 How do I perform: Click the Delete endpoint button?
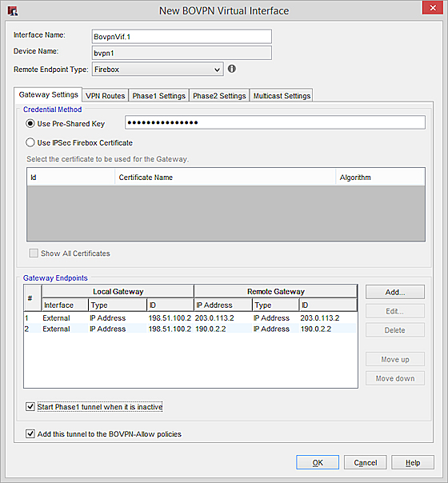395,330
